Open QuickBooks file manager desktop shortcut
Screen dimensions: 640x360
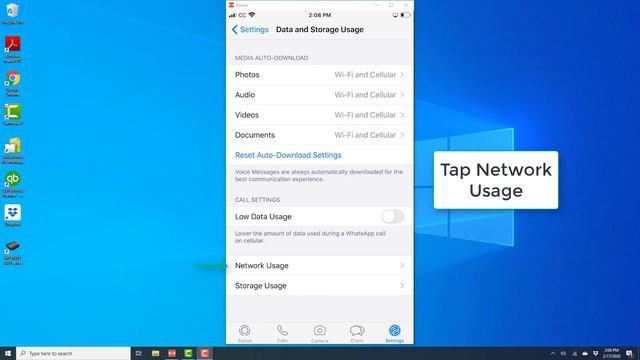(x=13, y=151)
